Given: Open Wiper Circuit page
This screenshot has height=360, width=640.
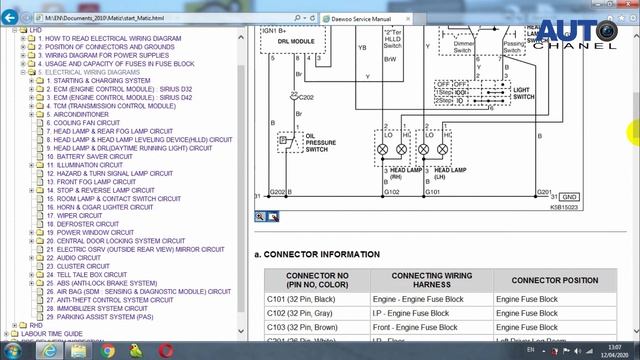Looking at the screenshot, I should [74, 216].
